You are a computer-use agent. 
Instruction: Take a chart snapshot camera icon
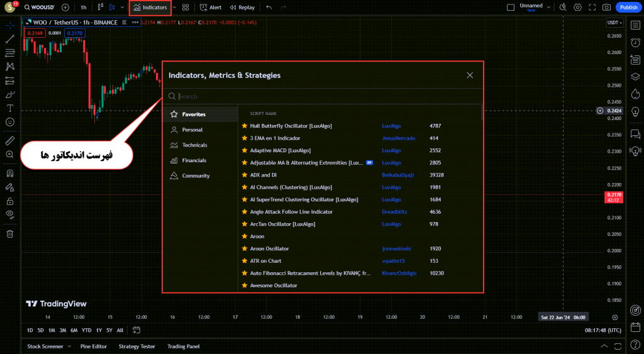click(606, 8)
